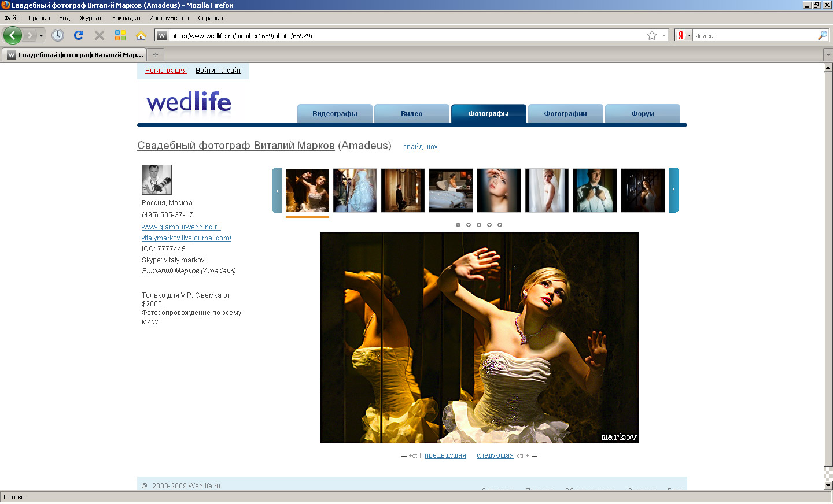Image resolution: width=833 pixels, height=504 pixels.
Task: Go to the следующая photo link
Action: (495, 455)
